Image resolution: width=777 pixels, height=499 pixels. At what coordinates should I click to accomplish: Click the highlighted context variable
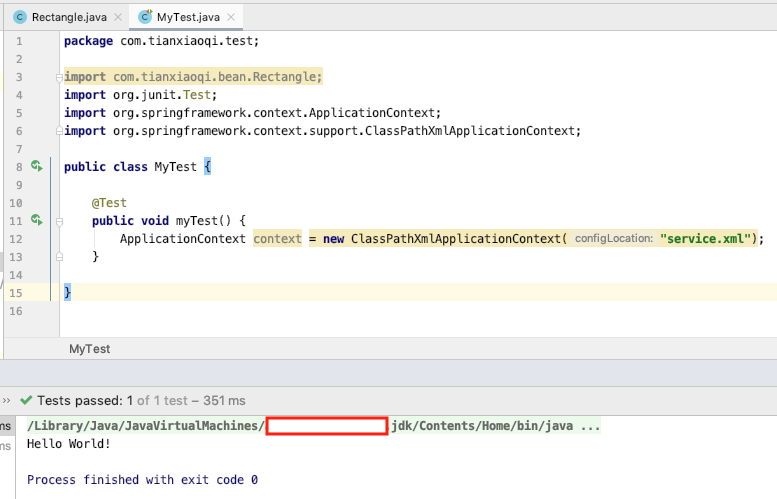277,239
